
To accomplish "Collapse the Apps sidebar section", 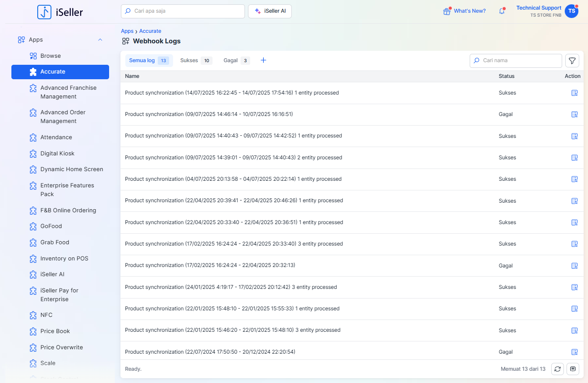I will 100,40.
